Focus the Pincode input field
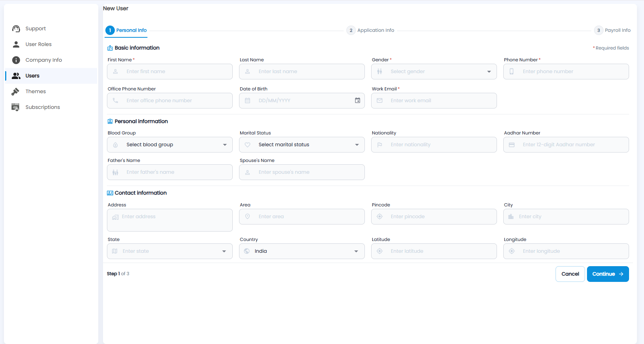The height and width of the screenshot is (344, 644). (434, 217)
